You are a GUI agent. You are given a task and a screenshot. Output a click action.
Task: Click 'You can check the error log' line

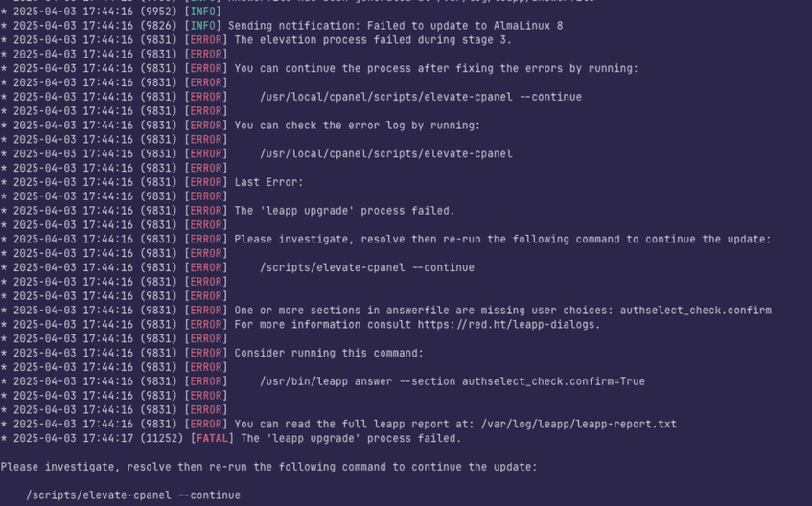358,126
